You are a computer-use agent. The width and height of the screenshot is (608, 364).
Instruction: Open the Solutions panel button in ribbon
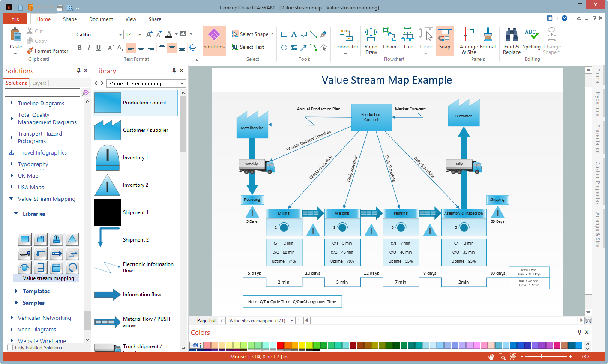[x=214, y=40]
